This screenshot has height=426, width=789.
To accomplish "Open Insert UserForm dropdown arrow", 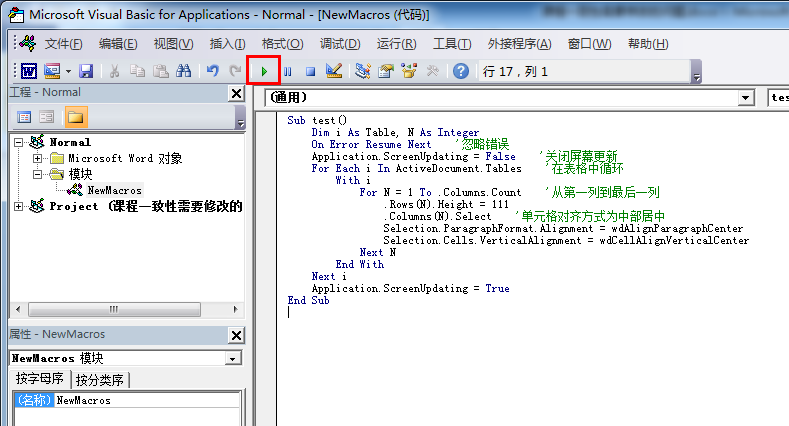I will [68, 71].
